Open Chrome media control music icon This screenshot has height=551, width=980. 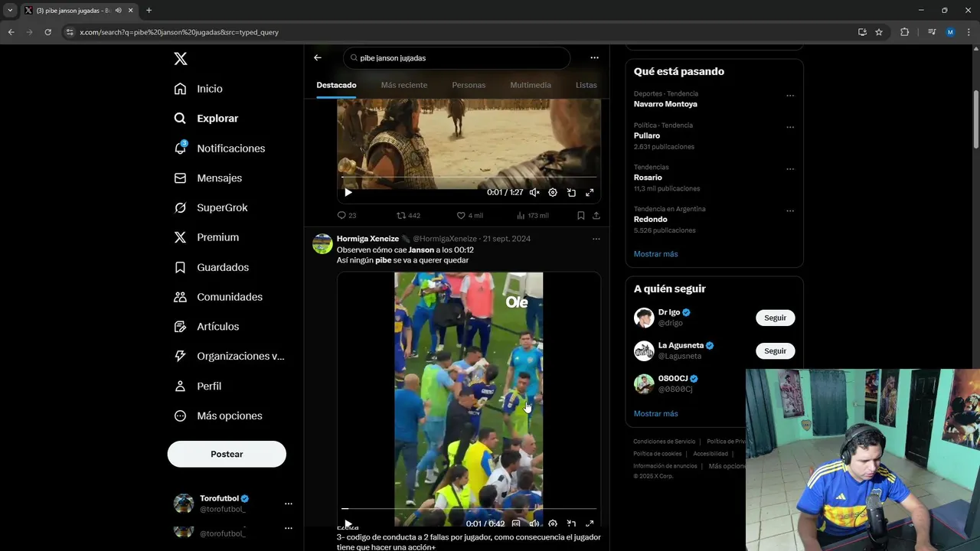point(932,32)
